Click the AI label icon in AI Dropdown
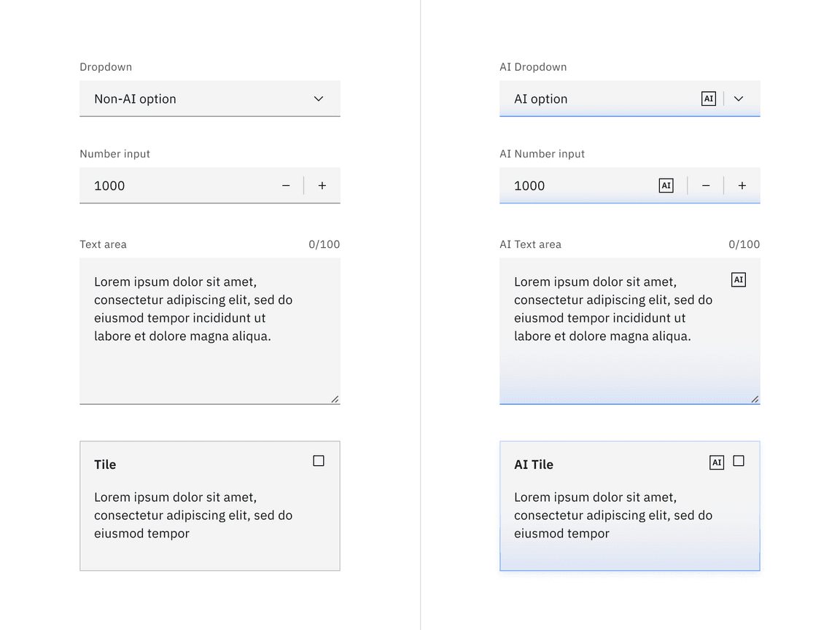Viewport: 840px width, 630px height. [x=708, y=98]
